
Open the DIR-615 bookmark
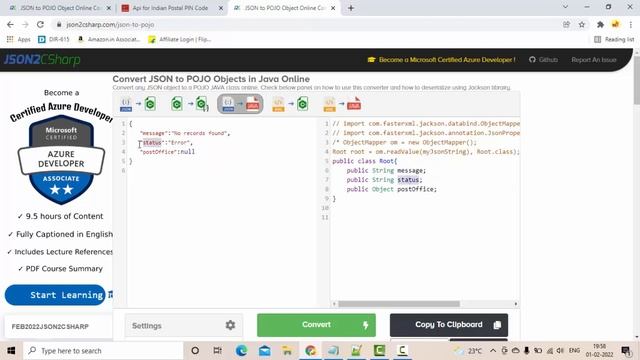[53, 39]
